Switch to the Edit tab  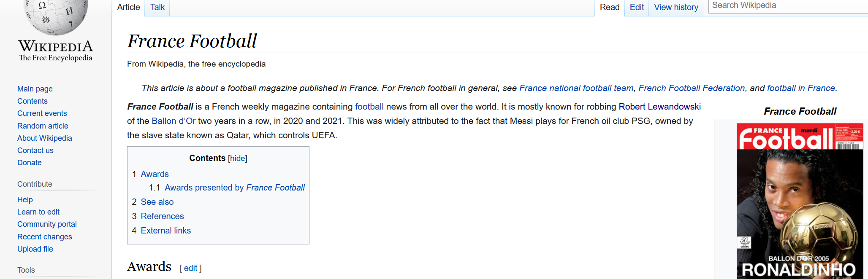tap(636, 7)
